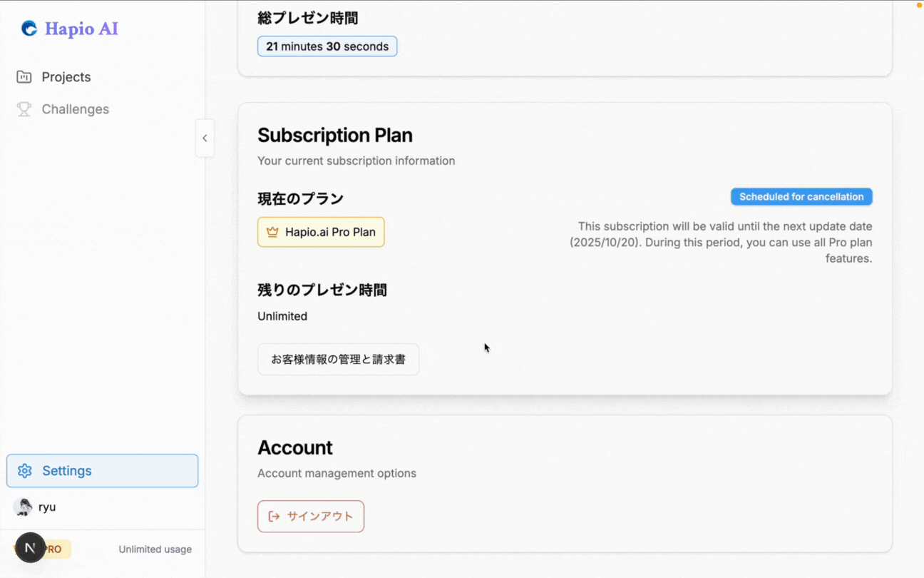Click the 総プレゼン時間 label
This screenshot has height=578, width=924.
pyautogui.click(x=308, y=18)
